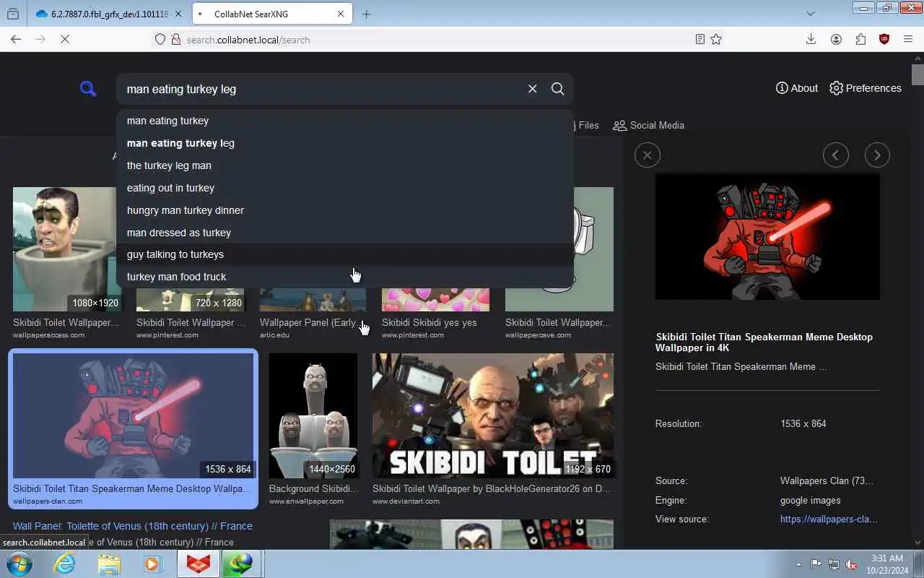Launch Internet Explorer from taskbar
Image resolution: width=924 pixels, height=578 pixels.
click(65, 564)
